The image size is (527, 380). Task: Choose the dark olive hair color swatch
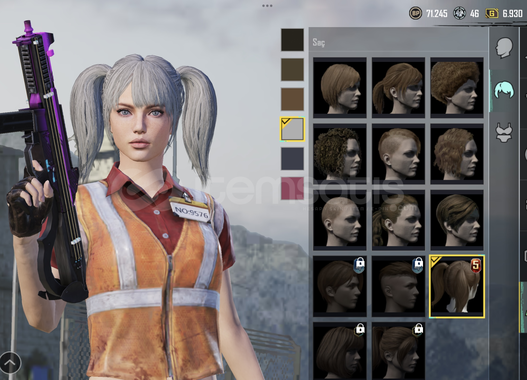292,70
